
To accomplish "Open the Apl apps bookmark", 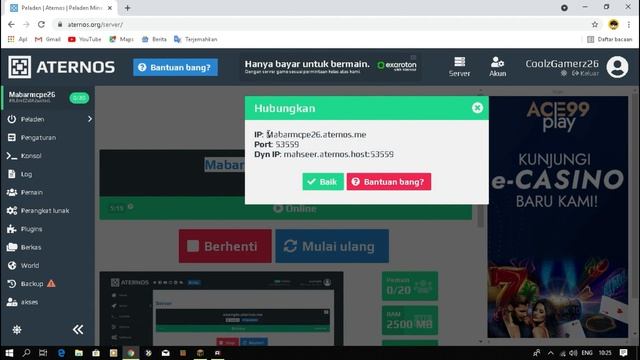I will point(18,39).
